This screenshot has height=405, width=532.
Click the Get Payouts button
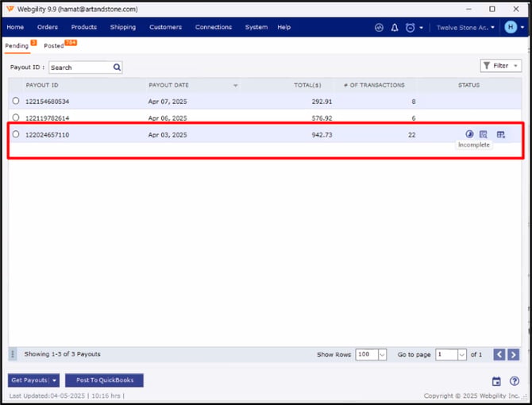(x=29, y=380)
